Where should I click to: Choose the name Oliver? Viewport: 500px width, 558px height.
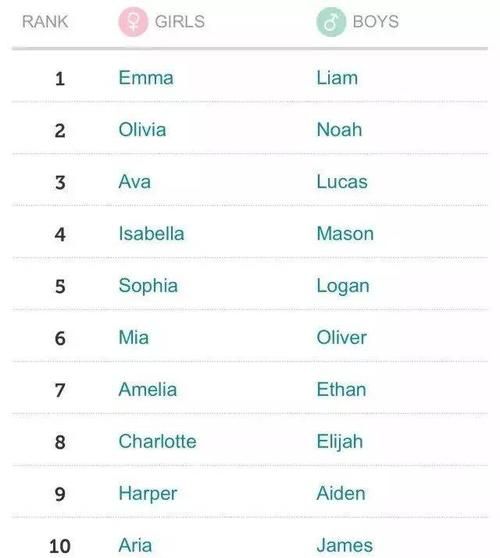pos(342,337)
